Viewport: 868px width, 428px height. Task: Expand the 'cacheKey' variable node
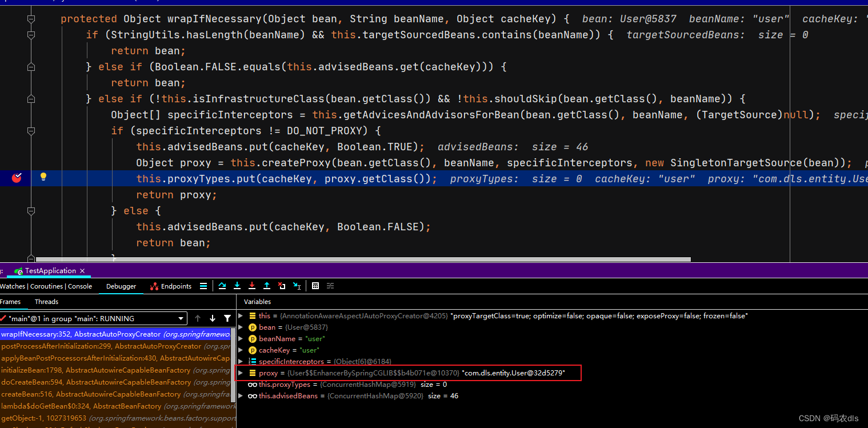click(241, 350)
